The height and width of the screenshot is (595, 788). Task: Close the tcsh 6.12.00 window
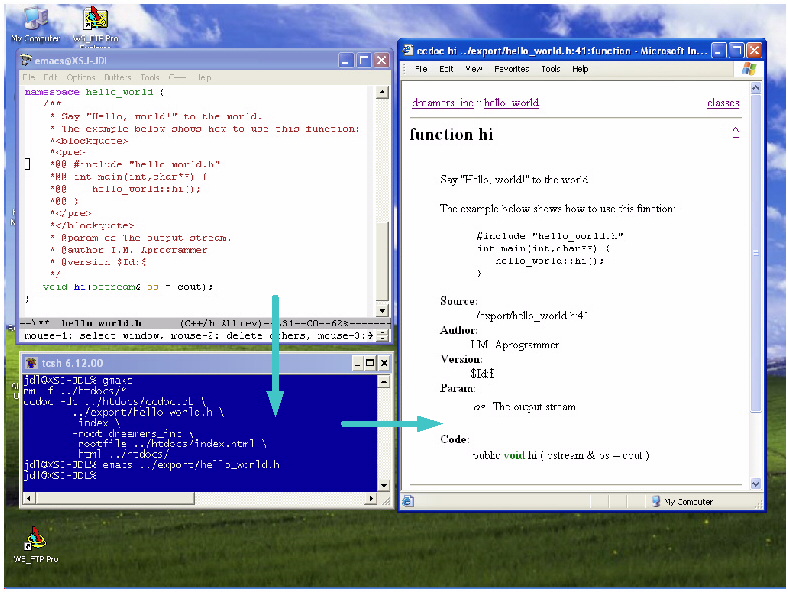point(383,363)
